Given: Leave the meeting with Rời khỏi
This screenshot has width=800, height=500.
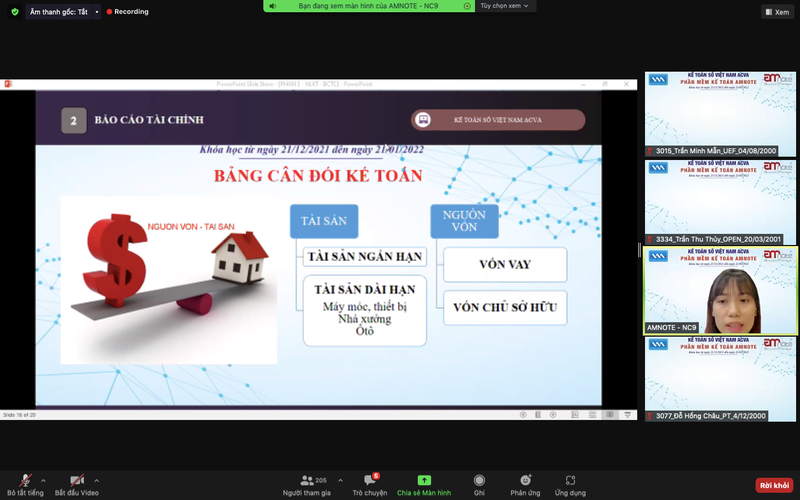Looking at the screenshot, I should pos(774,485).
